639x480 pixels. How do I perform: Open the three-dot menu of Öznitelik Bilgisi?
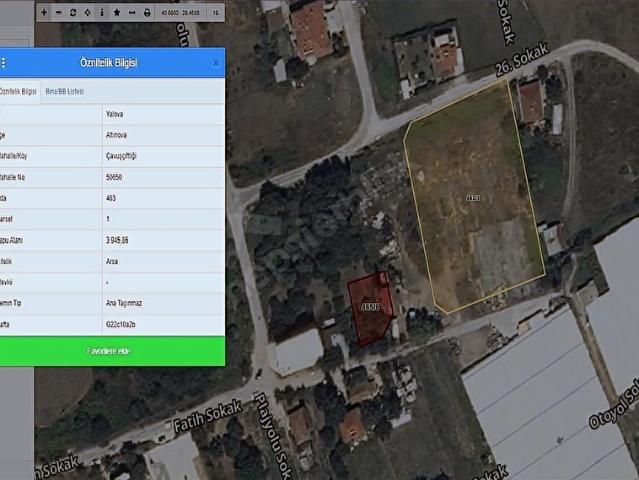point(4,62)
